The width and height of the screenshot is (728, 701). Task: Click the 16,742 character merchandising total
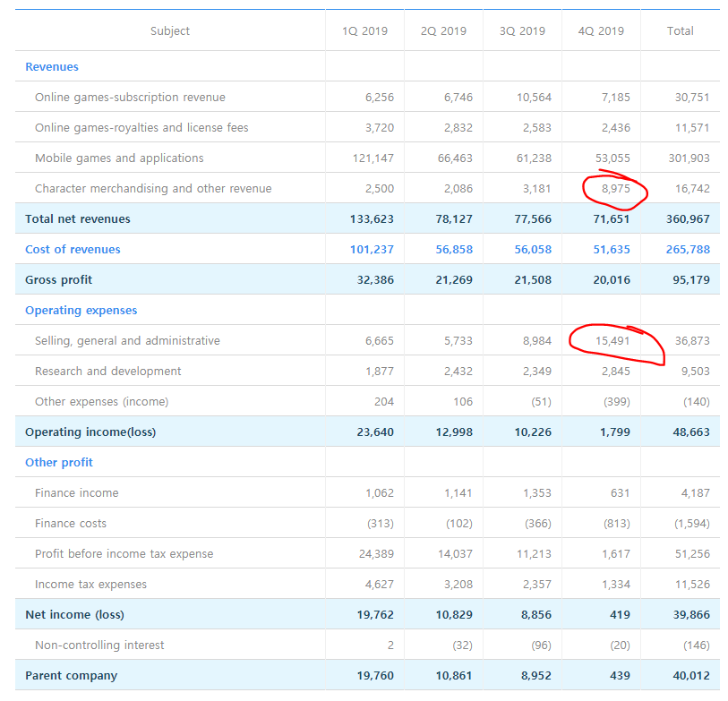(x=692, y=189)
